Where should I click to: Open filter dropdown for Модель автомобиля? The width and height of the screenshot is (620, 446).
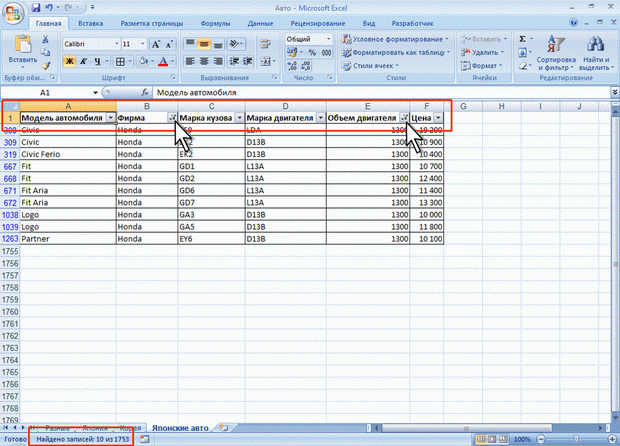[111, 118]
